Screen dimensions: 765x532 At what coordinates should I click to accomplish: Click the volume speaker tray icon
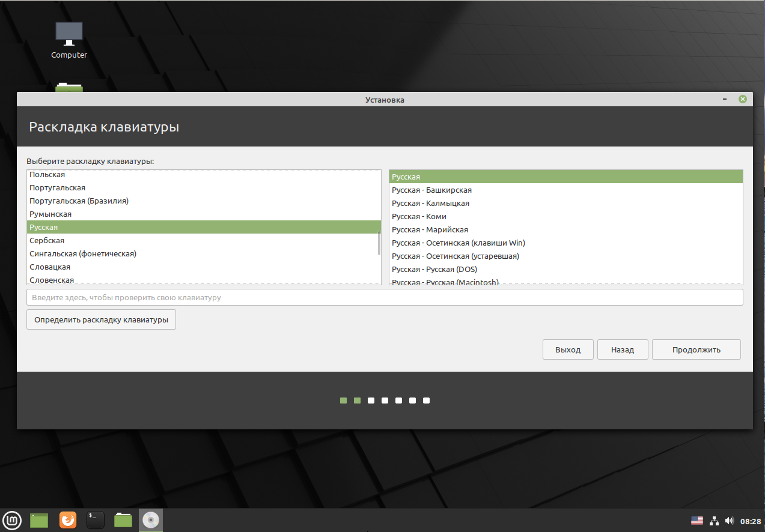[730, 521]
